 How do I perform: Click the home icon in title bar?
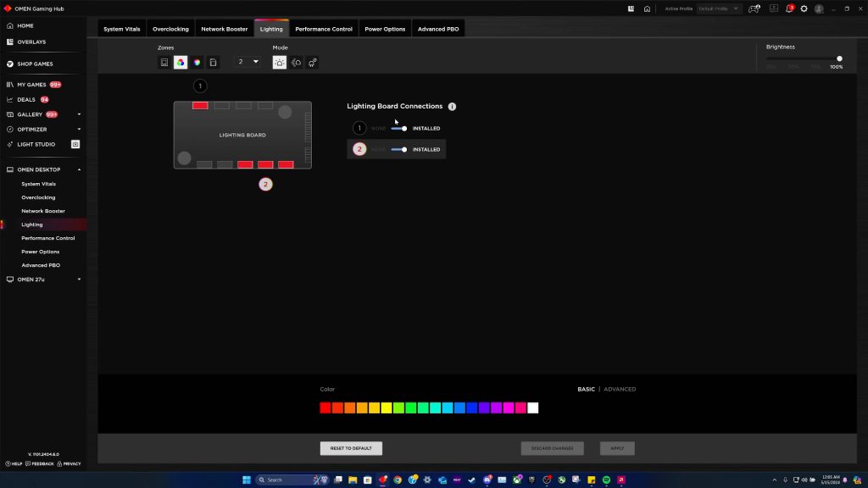(x=647, y=8)
